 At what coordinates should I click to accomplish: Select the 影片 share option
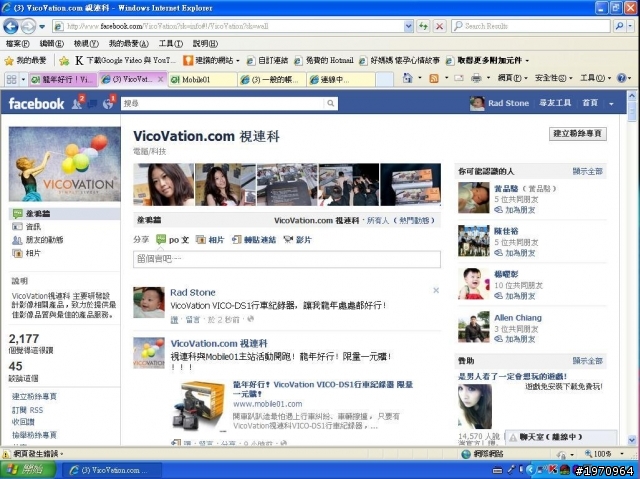298,240
